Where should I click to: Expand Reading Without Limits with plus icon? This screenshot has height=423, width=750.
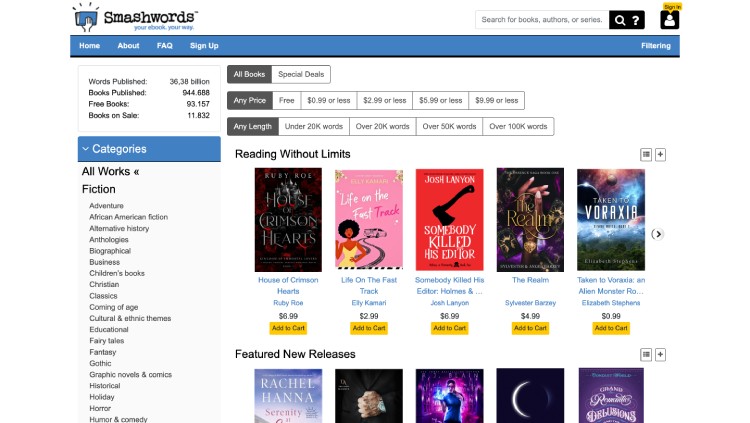click(x=661, y=154)
